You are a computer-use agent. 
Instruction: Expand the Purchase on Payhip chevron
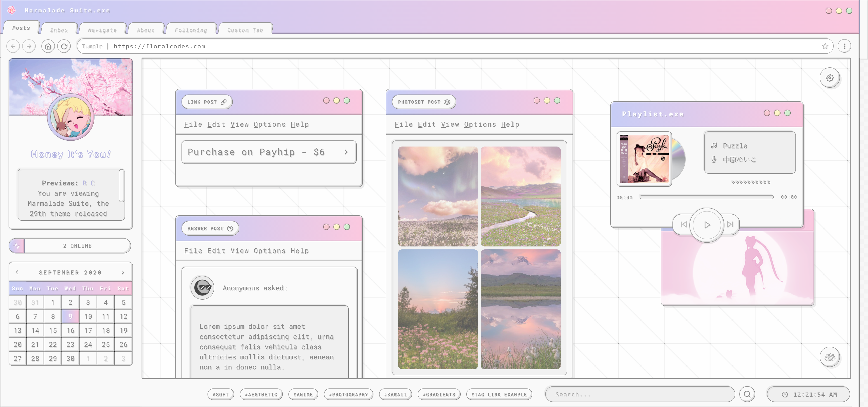346,152
